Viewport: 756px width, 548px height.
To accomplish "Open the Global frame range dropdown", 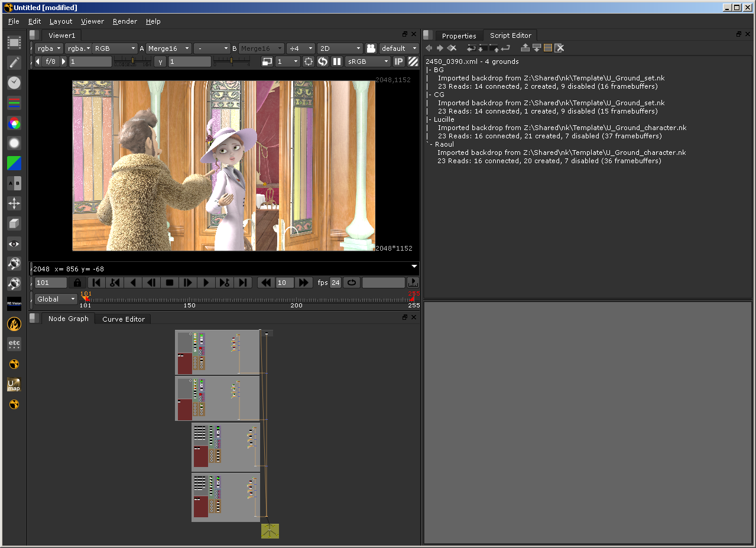I will click(x=56, y=299).
